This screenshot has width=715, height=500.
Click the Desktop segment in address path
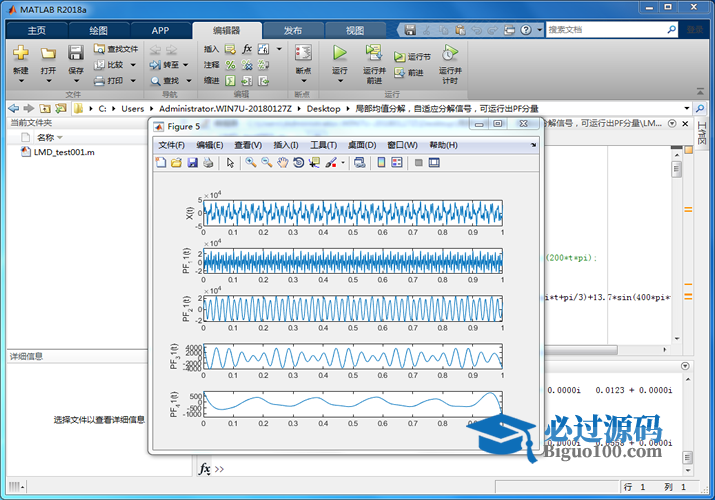point(323,108)
